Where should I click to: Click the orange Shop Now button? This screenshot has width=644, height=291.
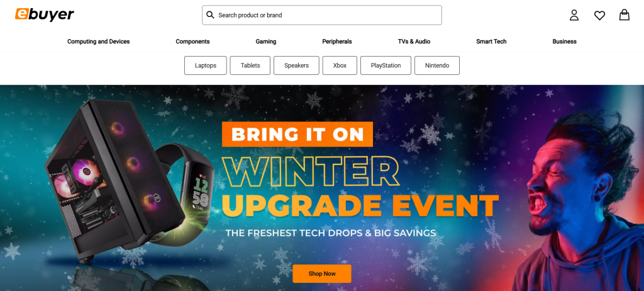point(322,274)
